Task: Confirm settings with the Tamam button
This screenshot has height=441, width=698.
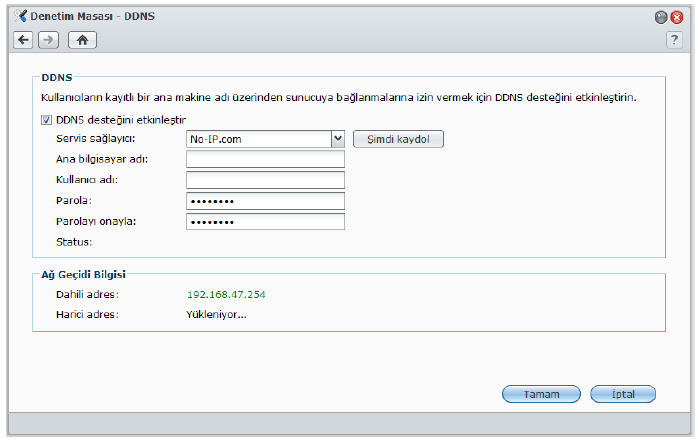Action: (541, 394)
